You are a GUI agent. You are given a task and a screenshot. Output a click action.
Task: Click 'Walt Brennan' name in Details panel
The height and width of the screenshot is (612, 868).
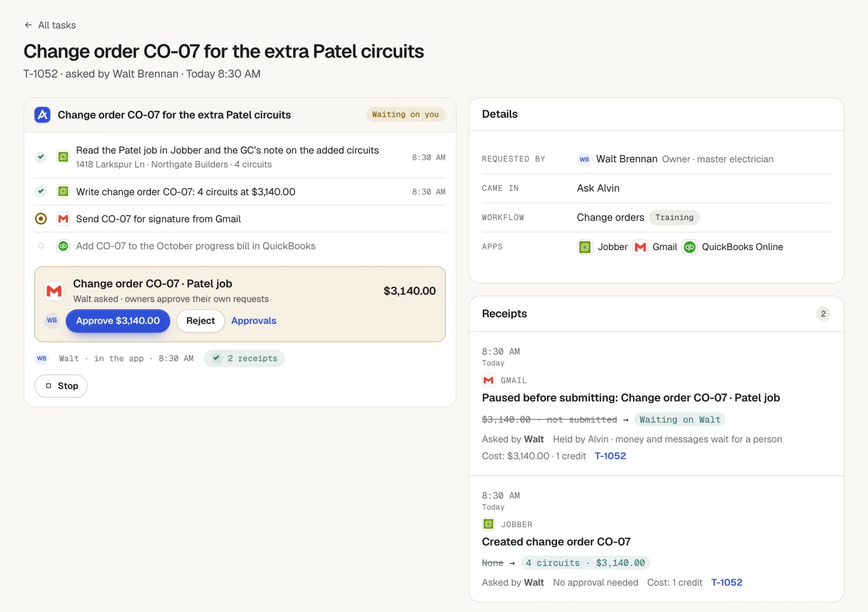tap(627, 159)
